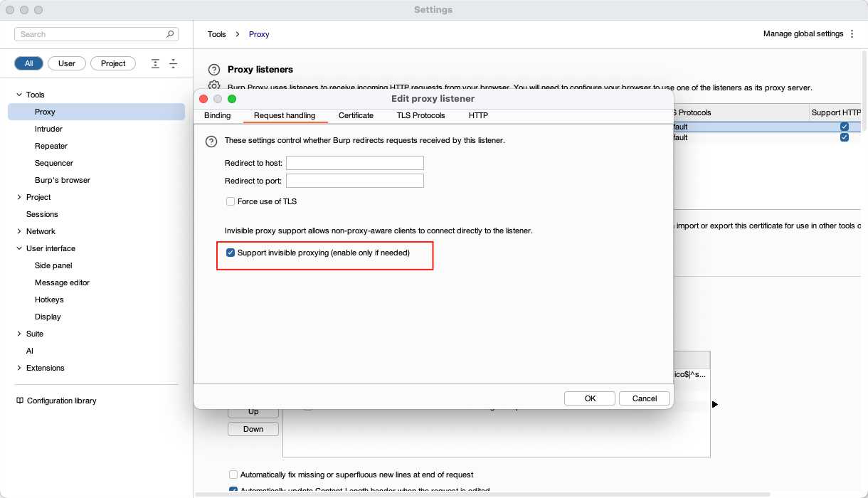Enable automatically fix missing new lines checkbox
This screenshot has width=868, height=498.
click(233, 475)
